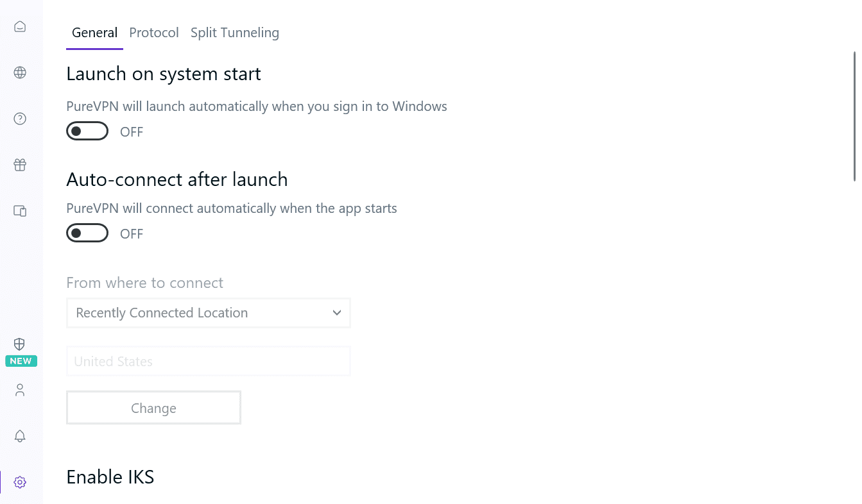Click the Enable IKS heading
862x504 pixels.
tap(110, 477)
